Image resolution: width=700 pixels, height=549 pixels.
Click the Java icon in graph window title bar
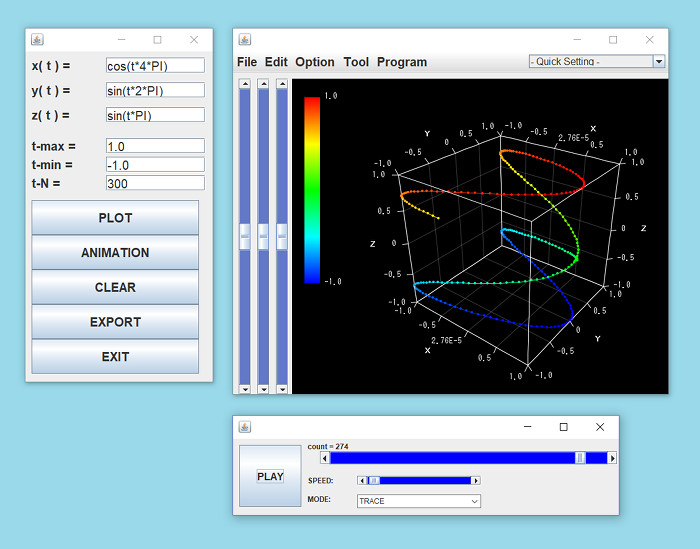245,39
